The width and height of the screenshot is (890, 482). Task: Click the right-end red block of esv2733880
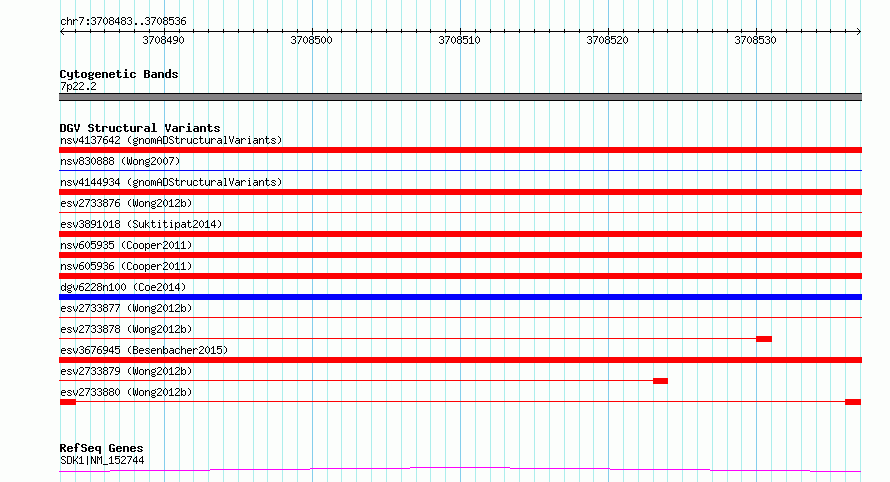point(853,402)
